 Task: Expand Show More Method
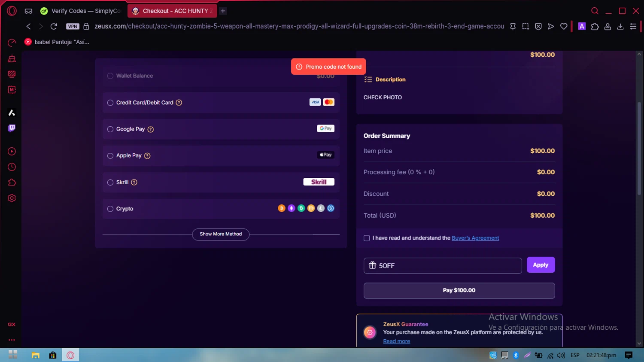[x=221, y=234]
